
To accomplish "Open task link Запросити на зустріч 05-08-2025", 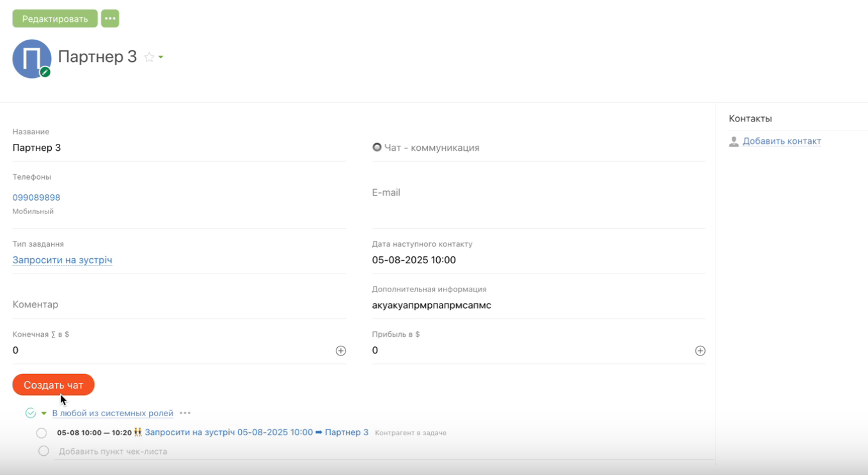I will click(228, 432).
